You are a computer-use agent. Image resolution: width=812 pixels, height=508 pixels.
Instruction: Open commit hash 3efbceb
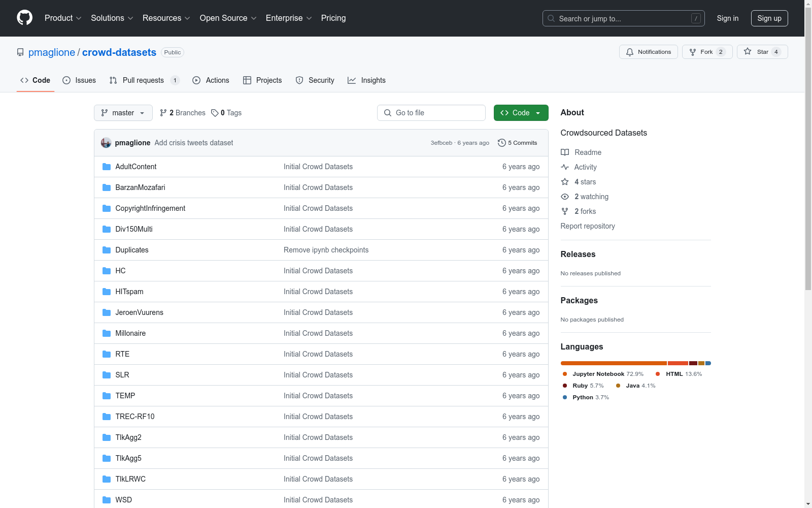(x=442, y=143)
